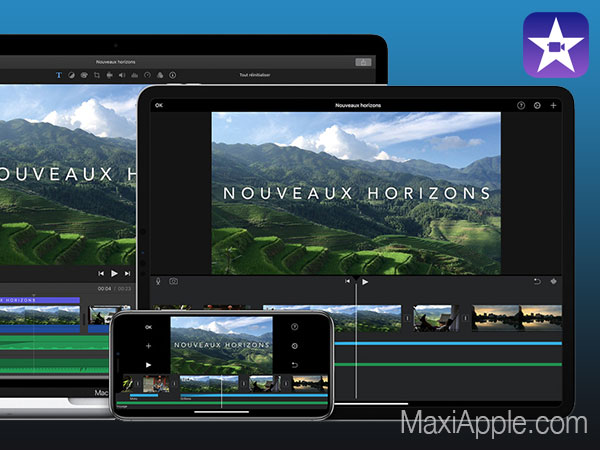Select the Titles tool on the Mac toolbar
This screenshot has width=600, height=450.
point(59,75)
